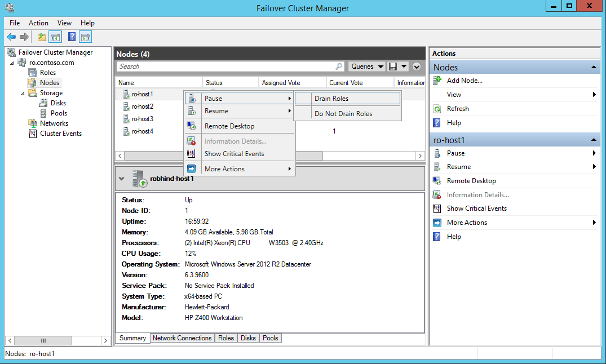The image size is (606, 364).
Task: Click the Back navigation arrow
Action: point(11,36)
